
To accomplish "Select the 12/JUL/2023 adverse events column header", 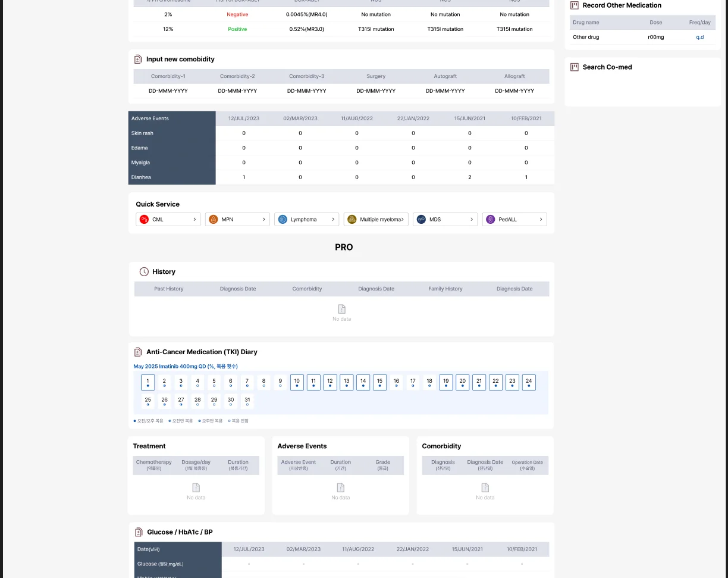I will [x=244, y=118].
